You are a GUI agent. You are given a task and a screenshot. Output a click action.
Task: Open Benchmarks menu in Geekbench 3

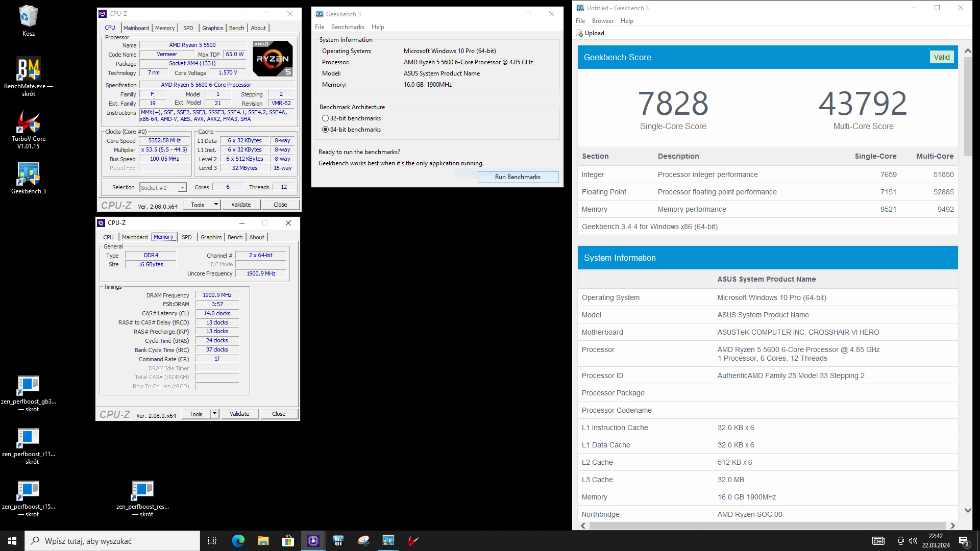point(348,27)
